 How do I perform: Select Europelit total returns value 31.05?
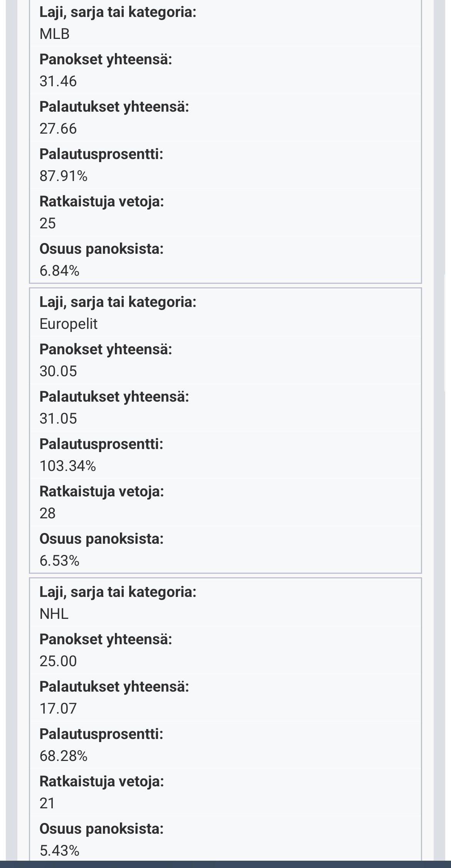[58, 419]
